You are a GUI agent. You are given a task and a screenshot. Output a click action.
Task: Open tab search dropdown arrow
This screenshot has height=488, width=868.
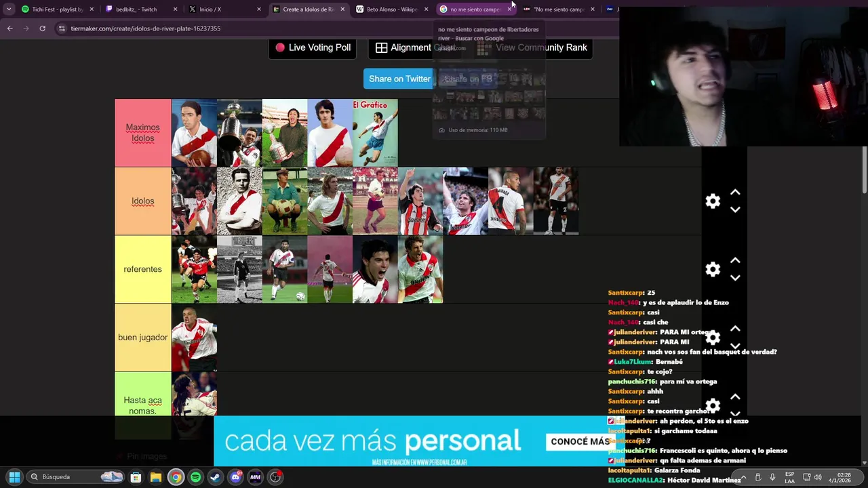tap(9, 9)
